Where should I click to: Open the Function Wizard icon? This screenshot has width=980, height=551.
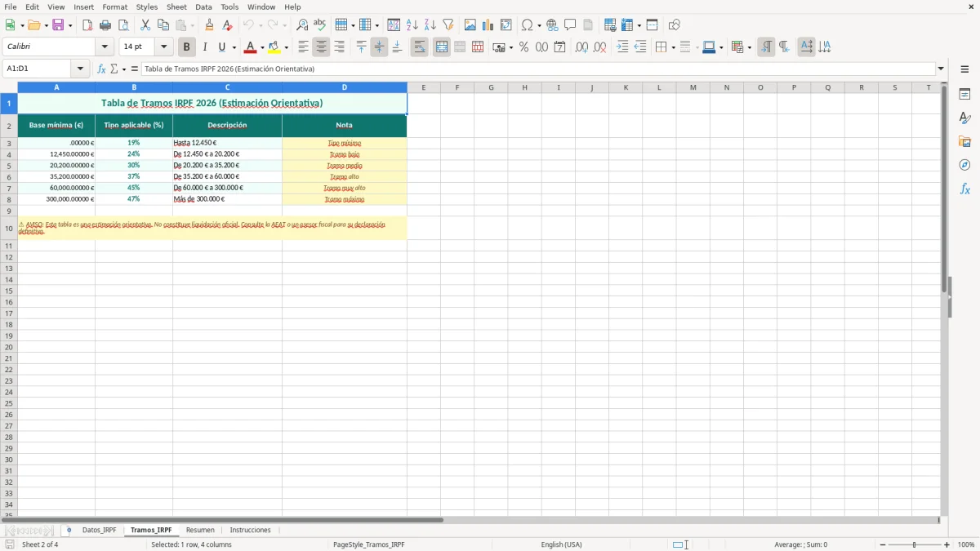pyautogui.click(x=101, y=69)
